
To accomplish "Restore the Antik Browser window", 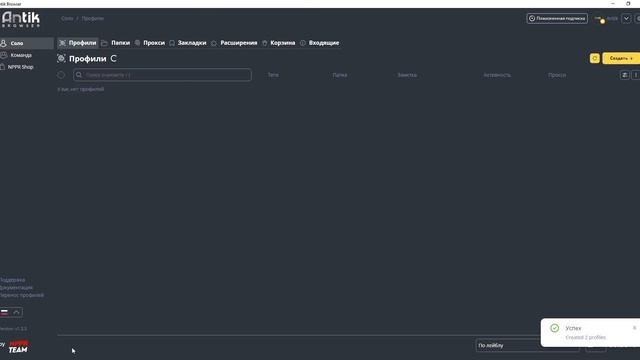I will tap(628, 3).
